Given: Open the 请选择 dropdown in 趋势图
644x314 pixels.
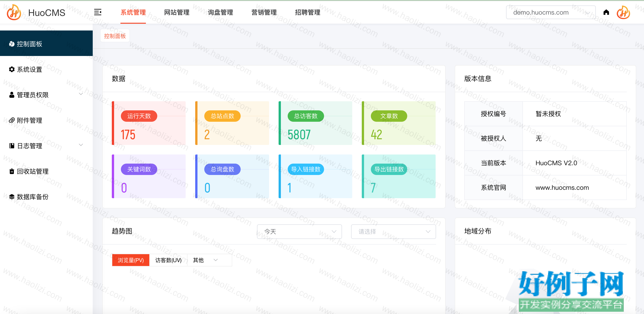Looking at the screenshot, I should coord(393,231).
